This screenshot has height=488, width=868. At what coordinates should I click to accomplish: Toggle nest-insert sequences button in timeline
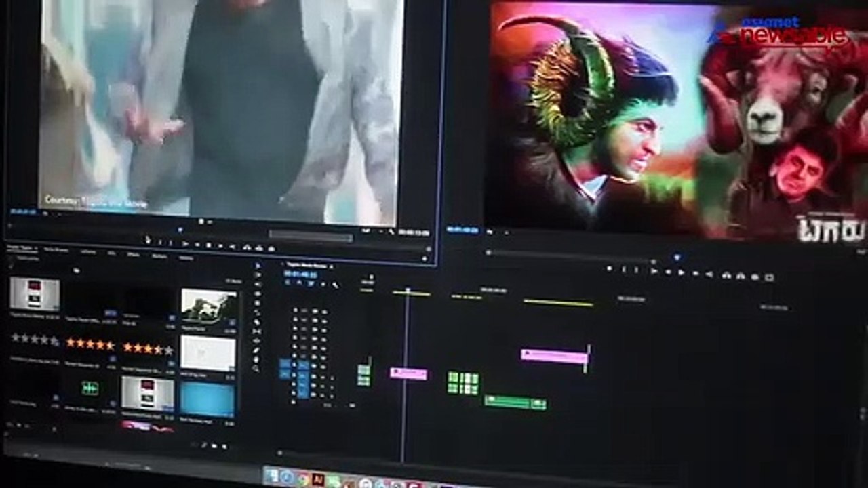pos(289,283)
